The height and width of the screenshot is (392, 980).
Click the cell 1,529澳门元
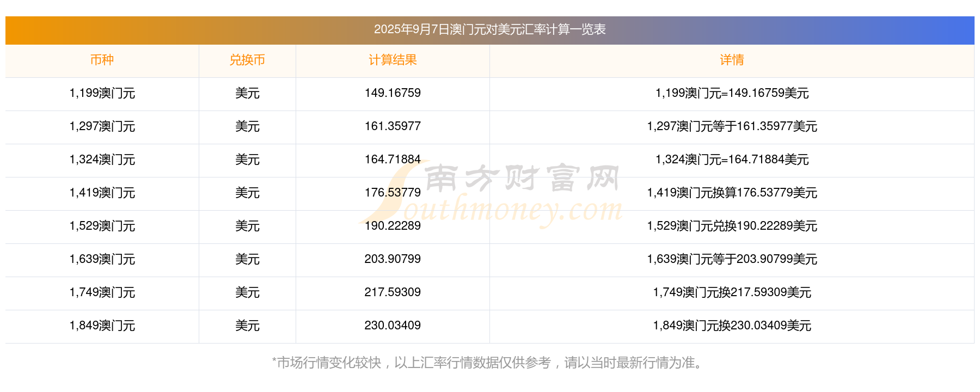pyautogui.click(x=102, y=226)
